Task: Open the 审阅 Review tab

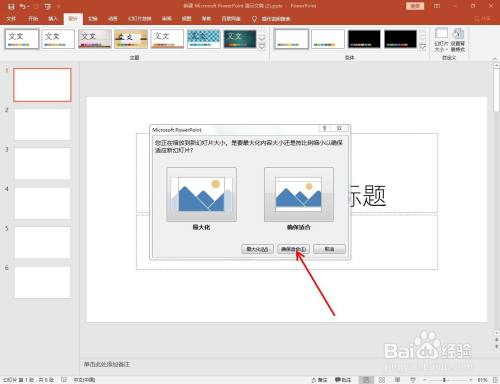Action: 167,19
